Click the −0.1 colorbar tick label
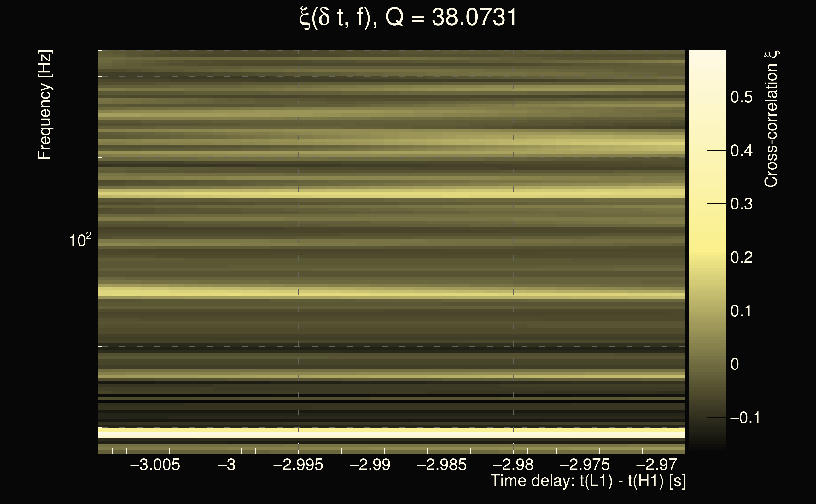The width and height of the screenshot is (816, 504). (745, 418)
